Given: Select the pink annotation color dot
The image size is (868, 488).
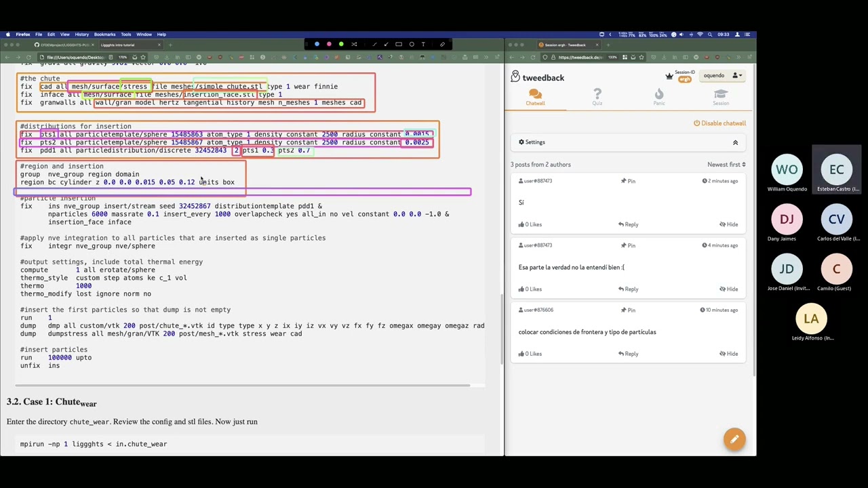Looking at the screenshot, I should (x=329, y=45).
